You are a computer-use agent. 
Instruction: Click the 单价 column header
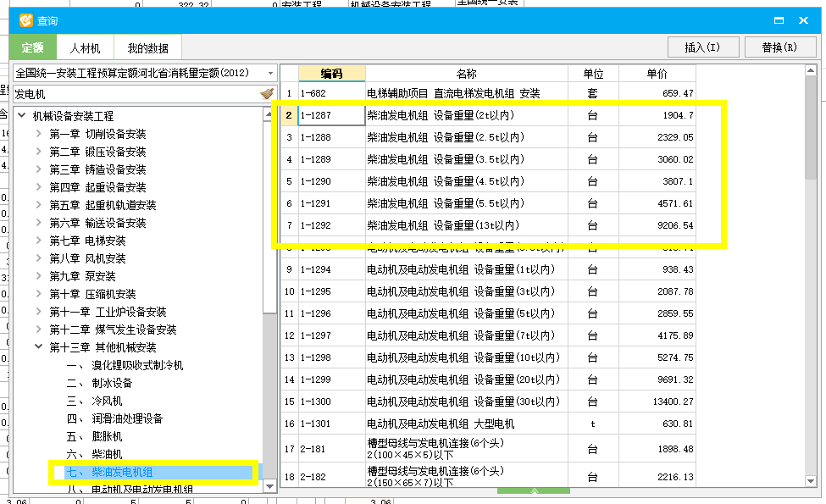coord(657,73)
